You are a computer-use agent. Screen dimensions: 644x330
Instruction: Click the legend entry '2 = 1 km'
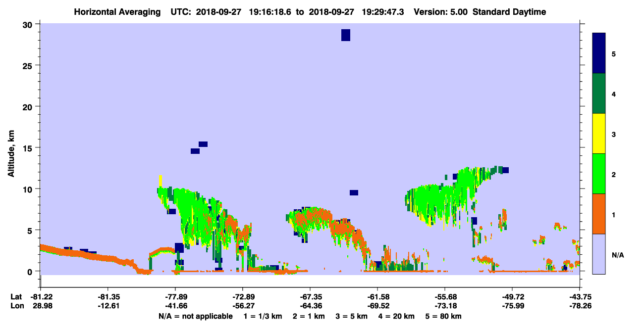pos(309,316)
